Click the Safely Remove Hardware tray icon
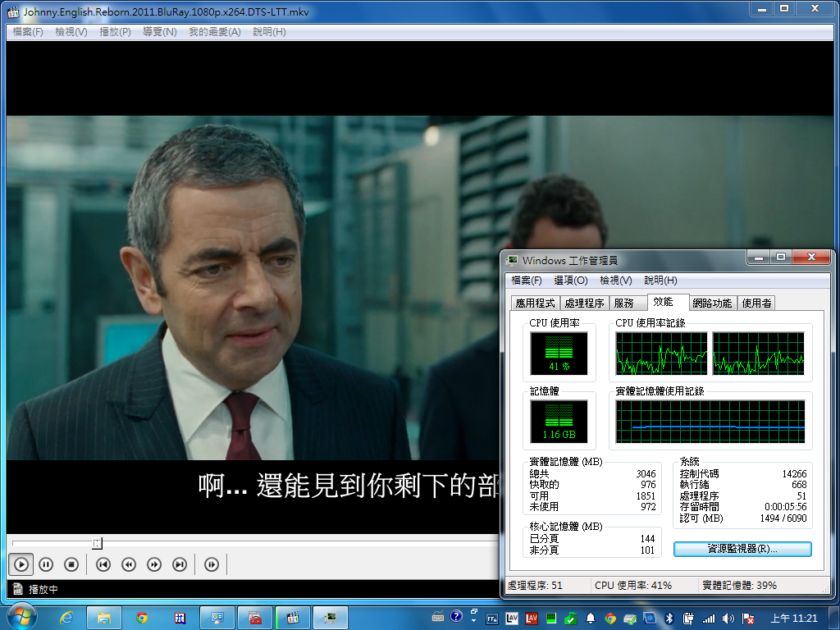The width and height of the screenshot is (840, 630). 630,619
